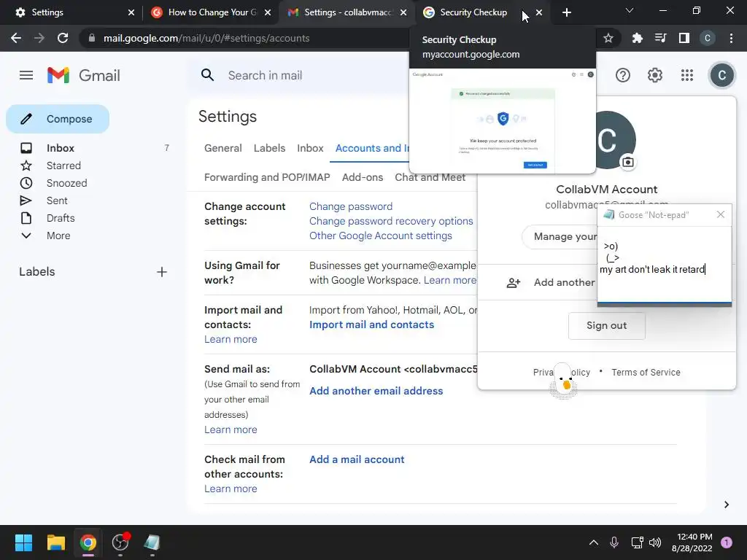Toggle Chrome side panel icon
This screenshot has height=560, width=747.
(x=684, y=38)
